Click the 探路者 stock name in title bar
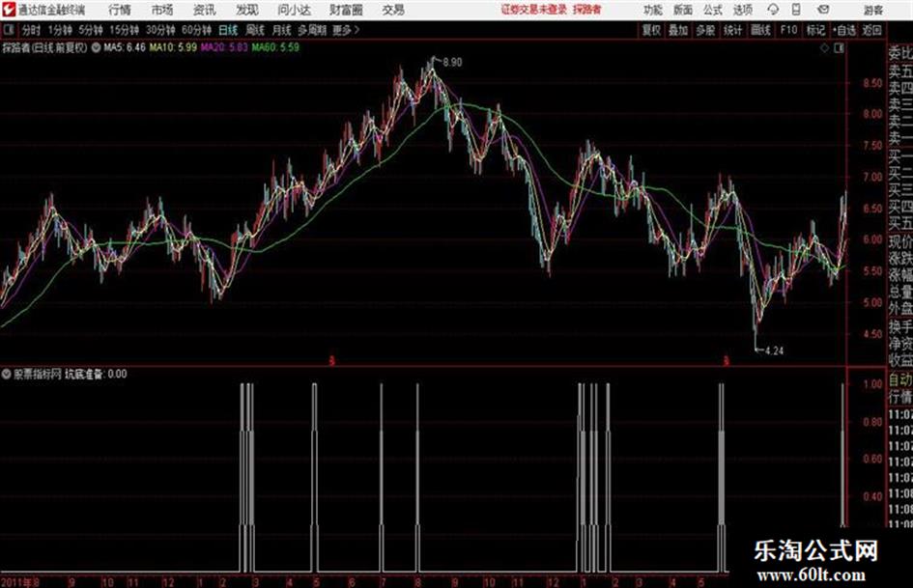This screenshot has width=913, height=588. [587, 10]
